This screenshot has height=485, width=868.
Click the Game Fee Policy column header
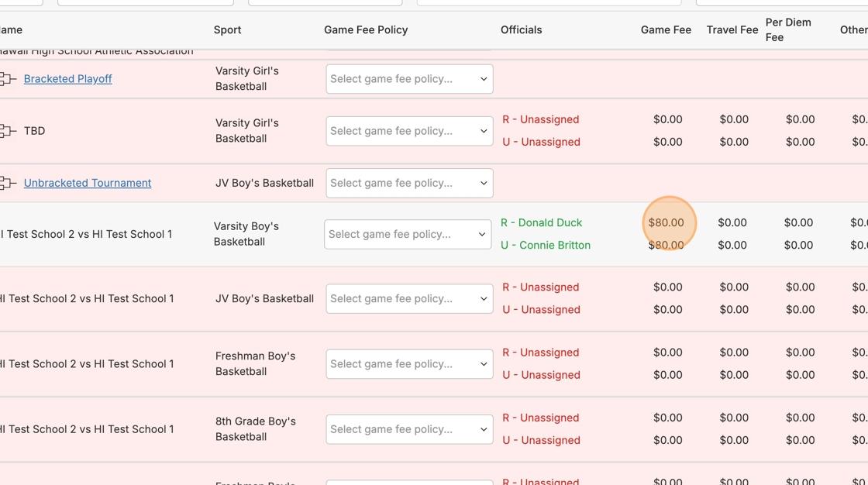(366, 30)
